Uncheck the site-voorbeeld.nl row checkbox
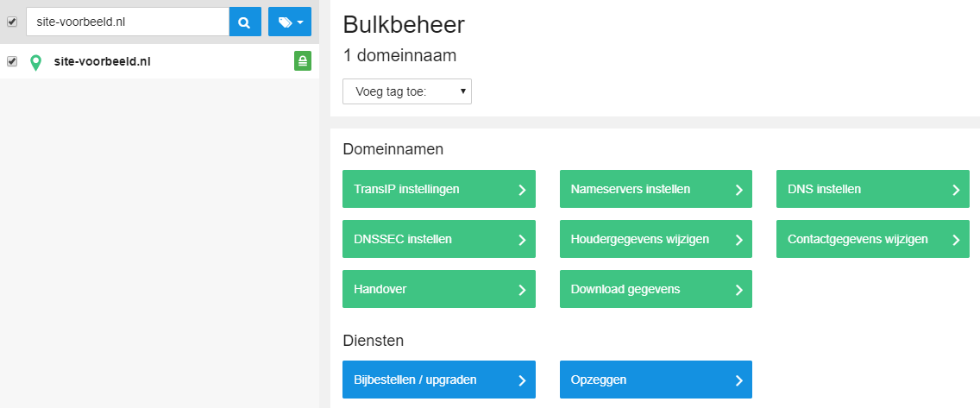 (x=12, y=62)
